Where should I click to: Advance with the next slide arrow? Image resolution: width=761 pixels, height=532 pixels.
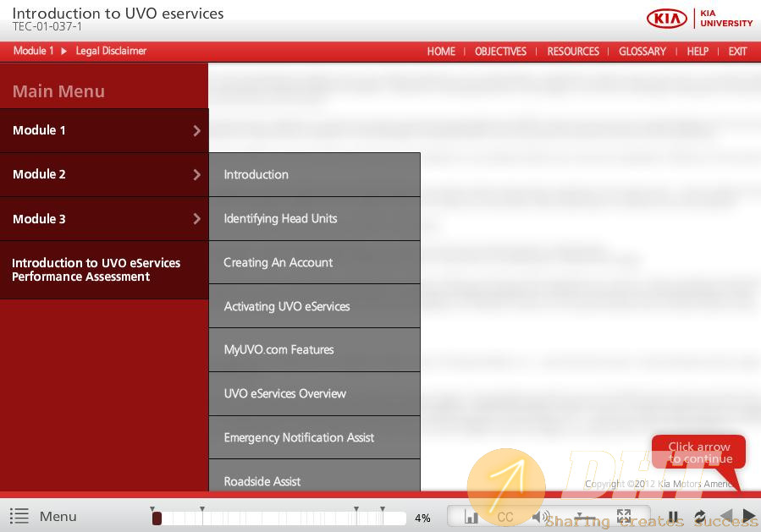coord(749,516)
